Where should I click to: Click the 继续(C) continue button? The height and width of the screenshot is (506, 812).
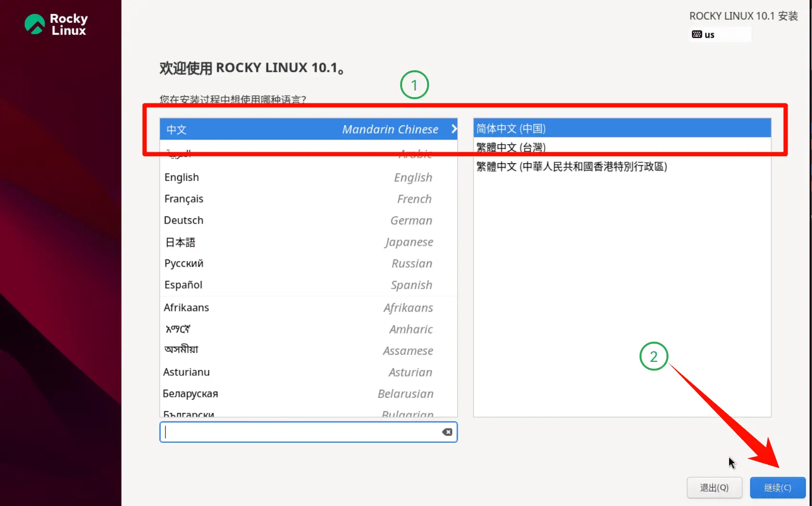pos(778,488)
